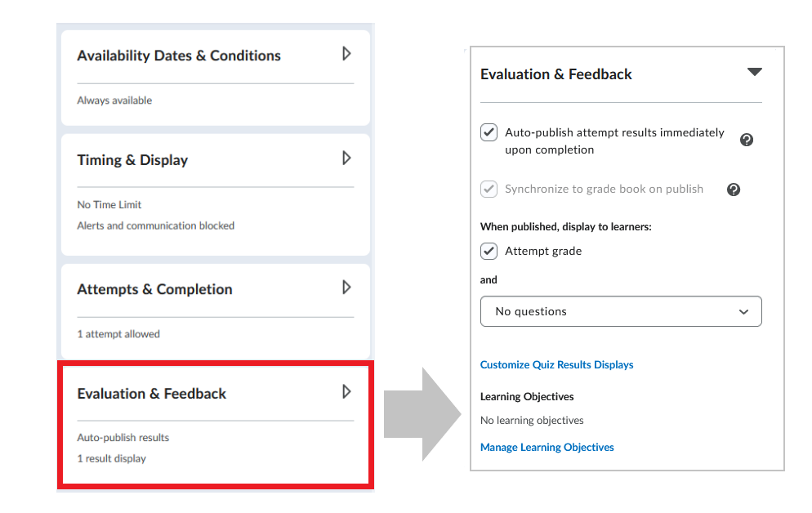The height and width of the screenshot is (513, 812).
Task: Select Availability Dates & Conditions heading
Action: tap(179, 56)
